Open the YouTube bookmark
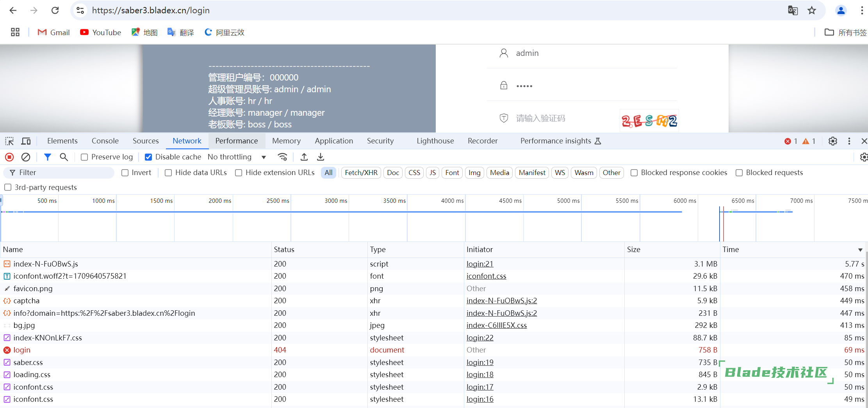Viewport: 868px width, 408px height. point(100,32)
